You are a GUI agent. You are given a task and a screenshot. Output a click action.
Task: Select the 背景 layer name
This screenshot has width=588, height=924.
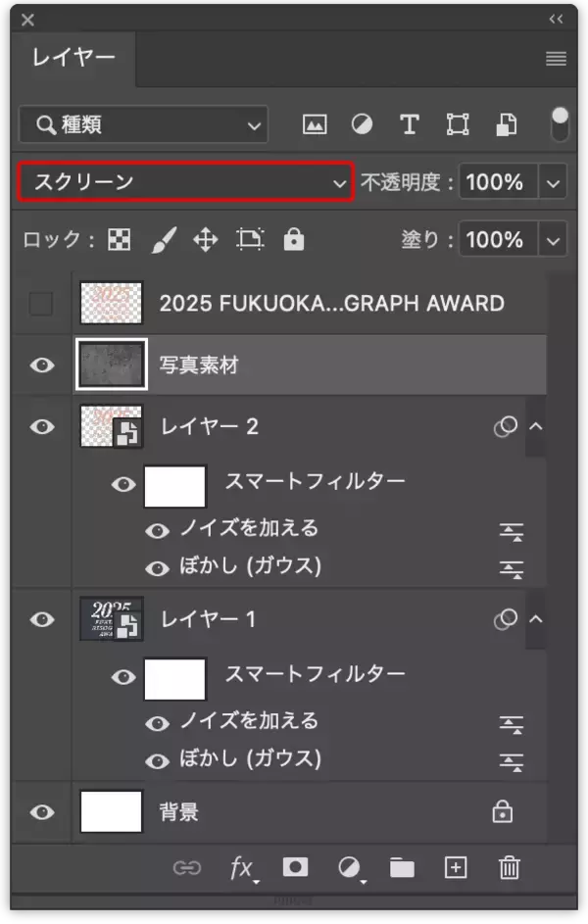click(178, 812)
